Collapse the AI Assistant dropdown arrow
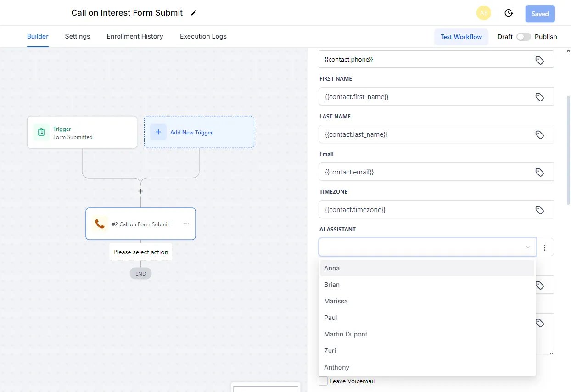This screenshot has width=571, height=392. [528, 247]
